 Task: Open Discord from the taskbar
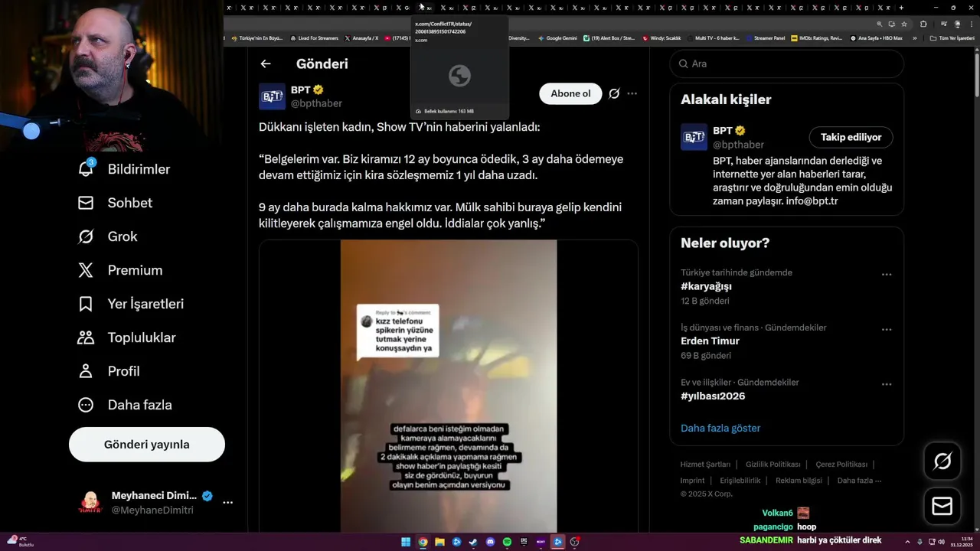(x=490, y=542)
